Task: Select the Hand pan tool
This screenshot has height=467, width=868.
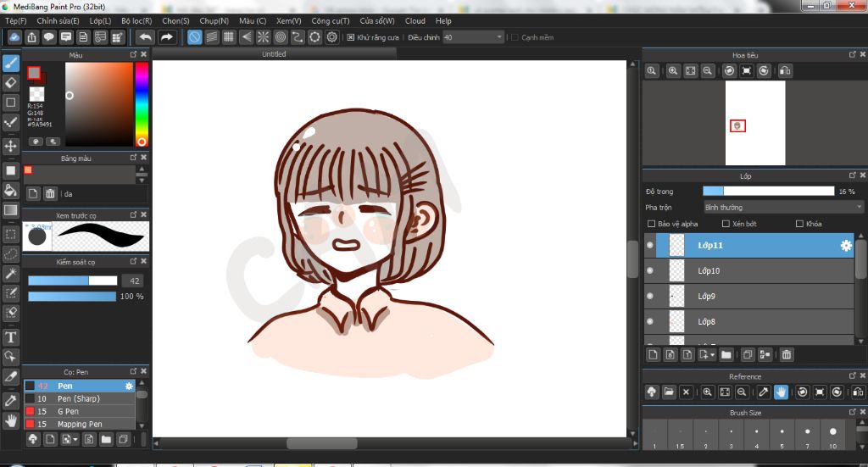Action: click(10, 420)
